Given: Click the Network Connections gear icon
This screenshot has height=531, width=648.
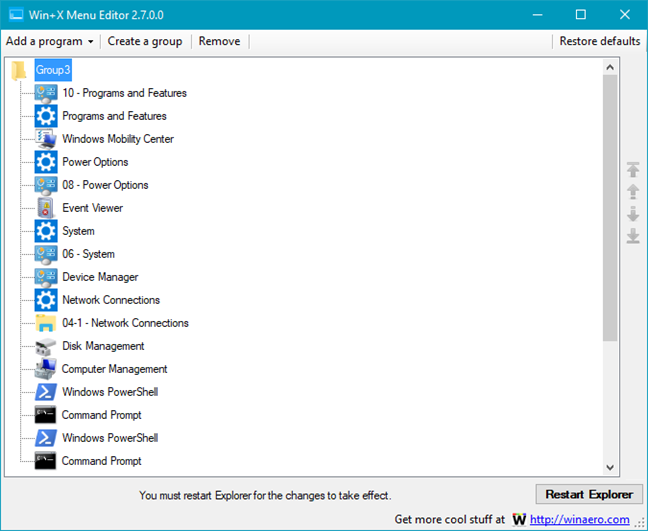Looking at the screenshot, I should pyautogui.click(x=46, y=300).
